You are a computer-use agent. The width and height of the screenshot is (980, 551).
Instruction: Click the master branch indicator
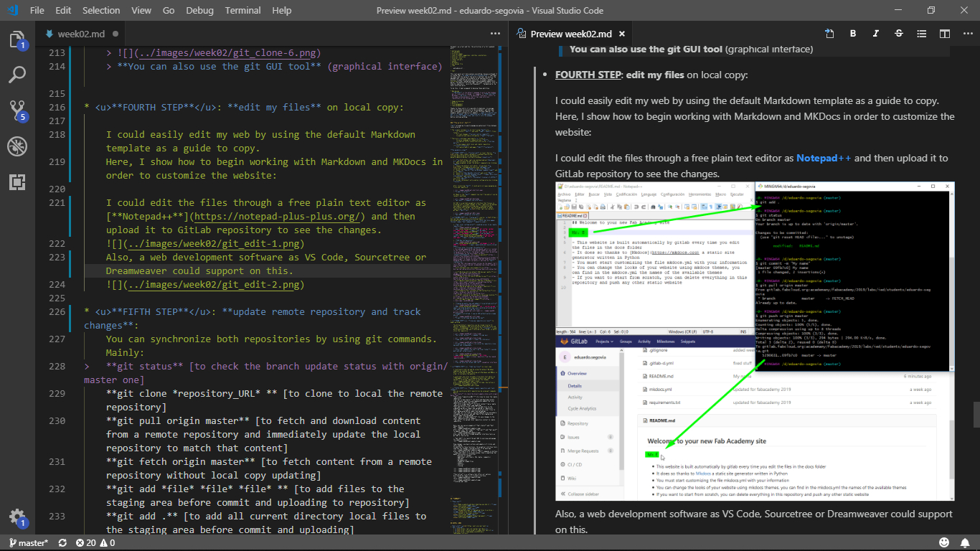point(28,543)
